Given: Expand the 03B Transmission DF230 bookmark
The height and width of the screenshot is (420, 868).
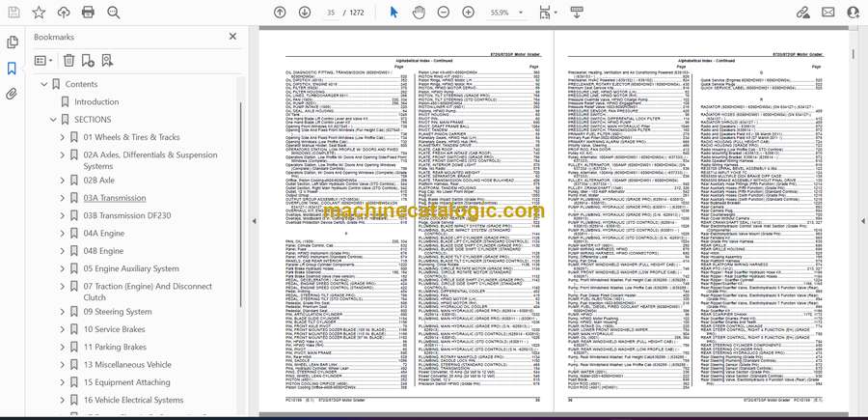Looking at the screenshot, I should pyautogui.click(x=62, y=215).
